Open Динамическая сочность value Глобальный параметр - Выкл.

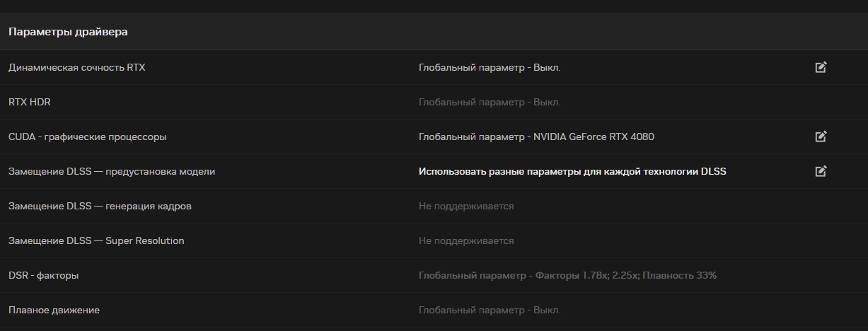(x=490, y=67)
